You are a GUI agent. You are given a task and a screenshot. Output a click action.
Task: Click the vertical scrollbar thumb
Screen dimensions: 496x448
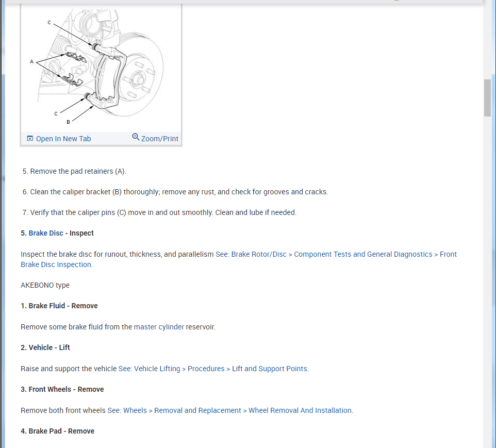(x=487, y=98)
